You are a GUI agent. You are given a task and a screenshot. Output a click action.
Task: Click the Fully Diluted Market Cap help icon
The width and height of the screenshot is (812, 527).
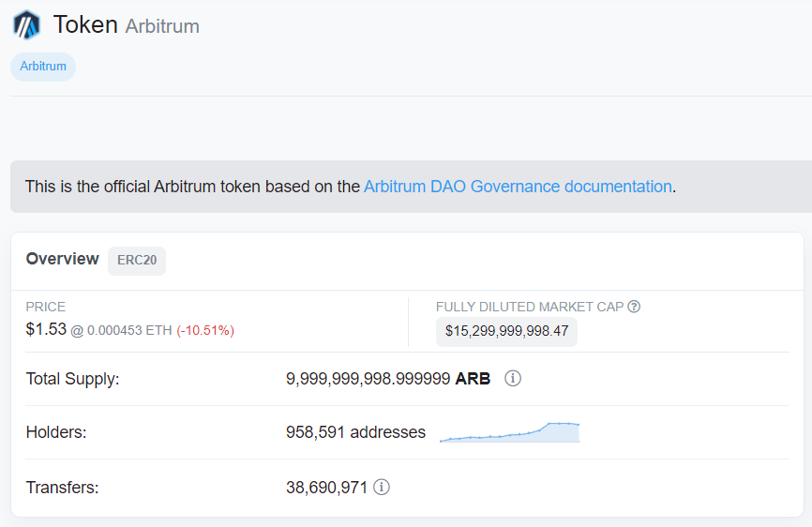(x=634, y=307)
